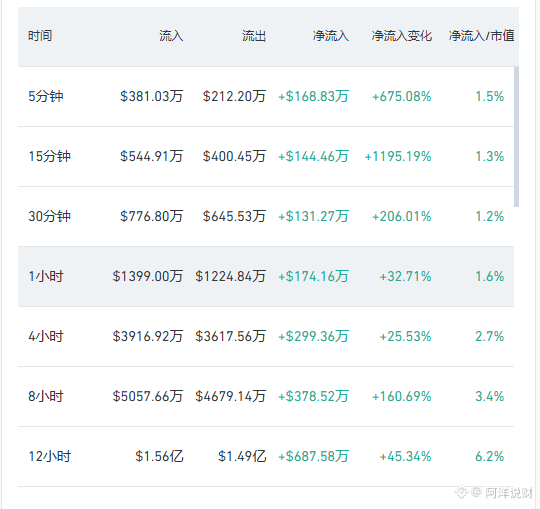Select the 15分钟 time row
Image resolution: width=540 pixels, height=509 pixels.
pyautogui.click(x=266, y=157)
